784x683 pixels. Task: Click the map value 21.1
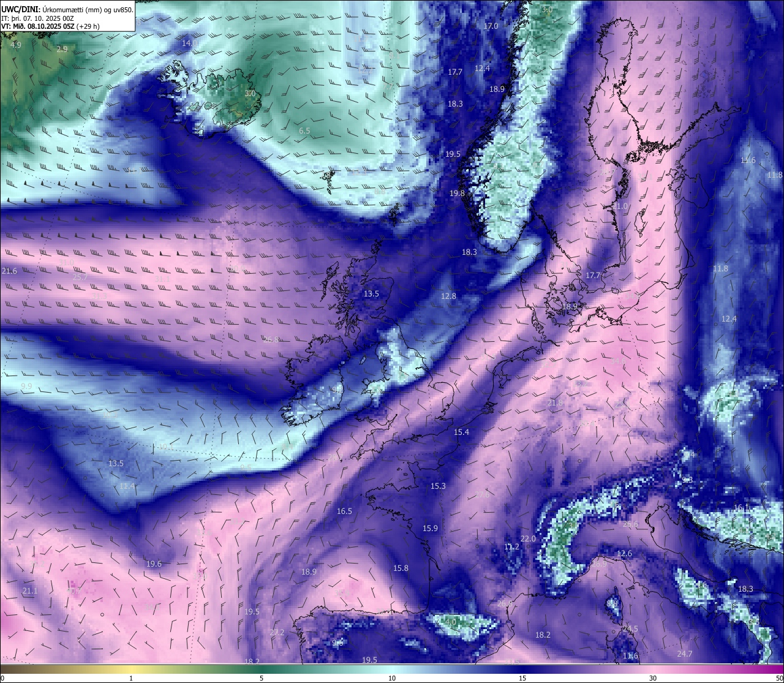click(x=29, y=591)
